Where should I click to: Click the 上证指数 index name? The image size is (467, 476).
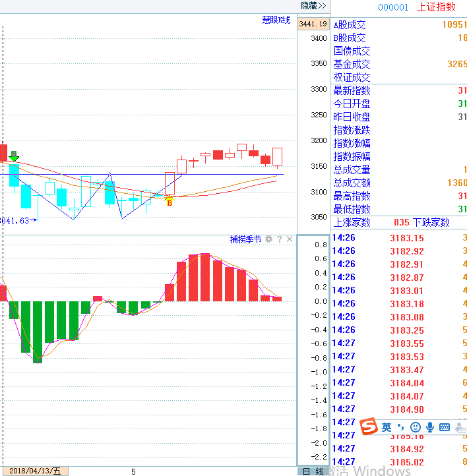click(435, 7)
